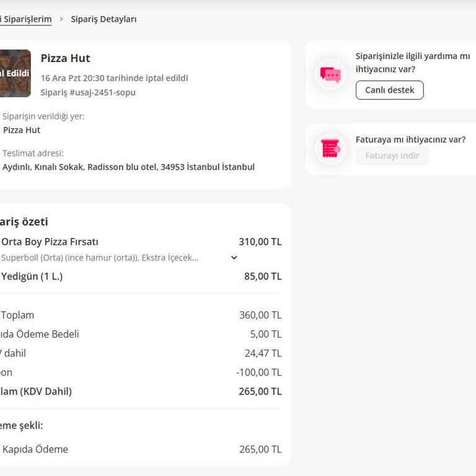Open the Pizza Hut restaurant thumbnail

(x=15, y=73)
